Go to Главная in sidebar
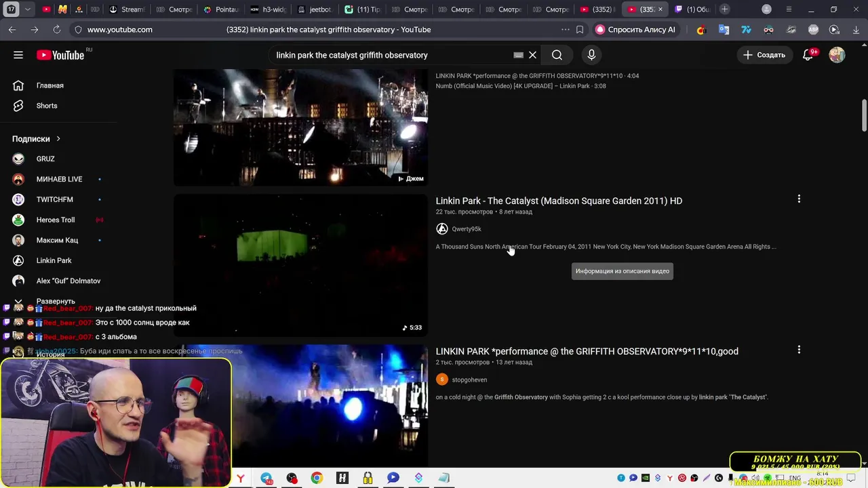The width and height of the screenshot is (868, 488). coord(50,85)
